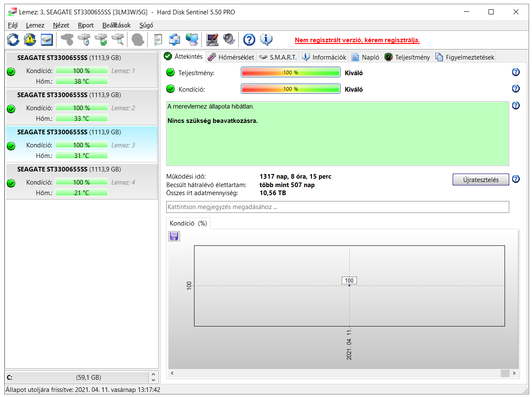The image size is (532, 397).
Task: Click the up arrow of the partition list
Action: (x=154, y=375)
